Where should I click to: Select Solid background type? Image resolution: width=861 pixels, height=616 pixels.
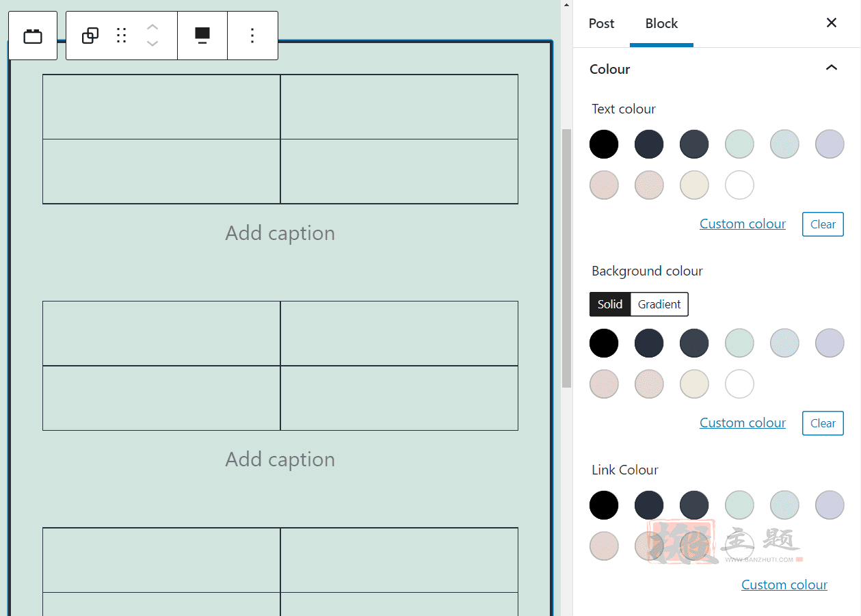[610, 304]
